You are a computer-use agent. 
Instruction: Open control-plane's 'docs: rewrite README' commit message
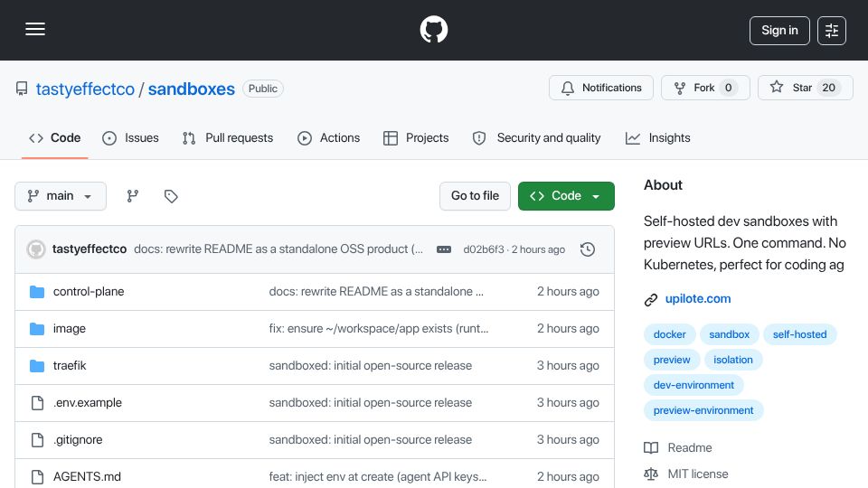click(x=376, y=292)
